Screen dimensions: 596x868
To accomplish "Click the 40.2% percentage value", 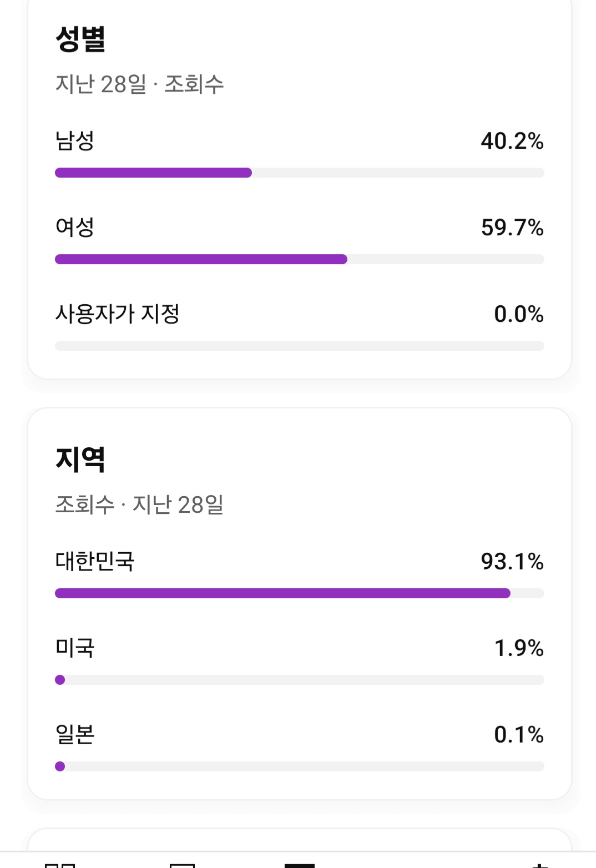I will [512, 141].
